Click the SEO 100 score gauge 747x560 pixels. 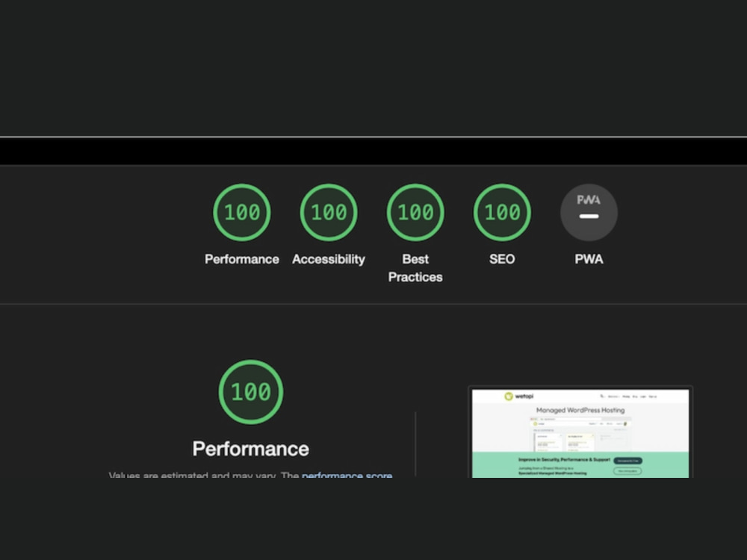[x=502, y=212]
